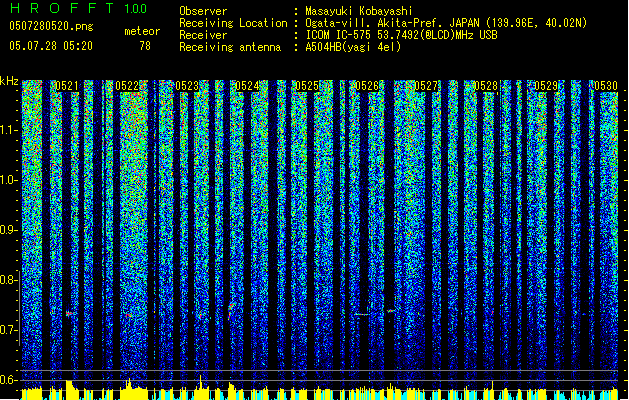The image size is (629, 400).
Task: Click the observer name Masayuki Kobayashi
Action: (359, 11)
